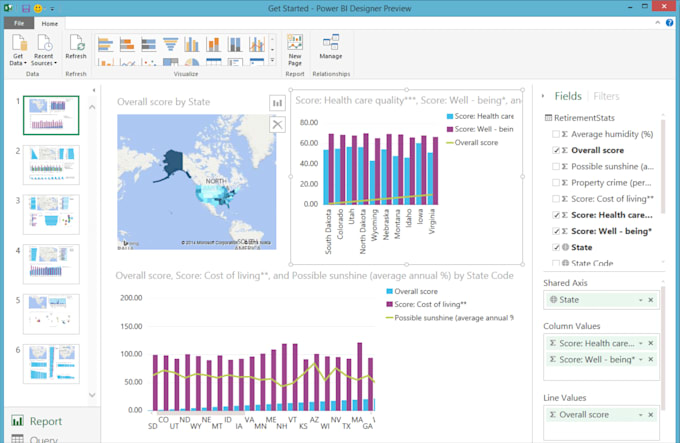Open page 4 thumbnail
The width and height of the screenshot is (680, 443).
point(51,264)
